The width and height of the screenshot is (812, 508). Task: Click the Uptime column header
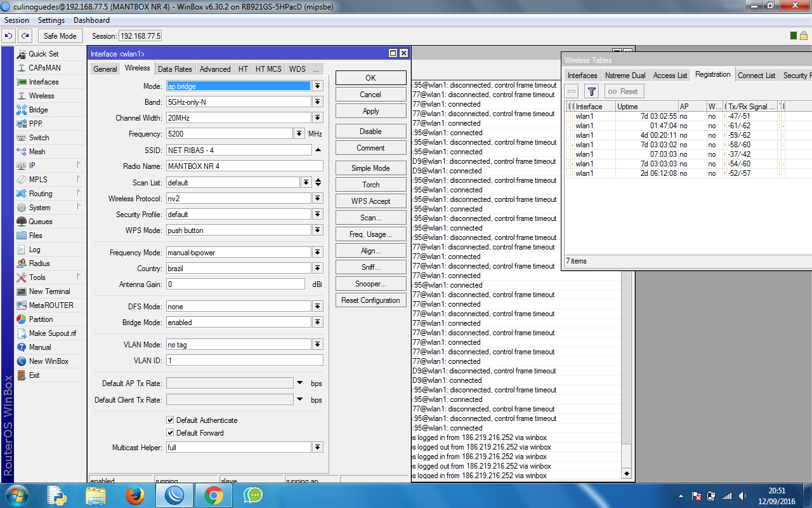point(646,107)
